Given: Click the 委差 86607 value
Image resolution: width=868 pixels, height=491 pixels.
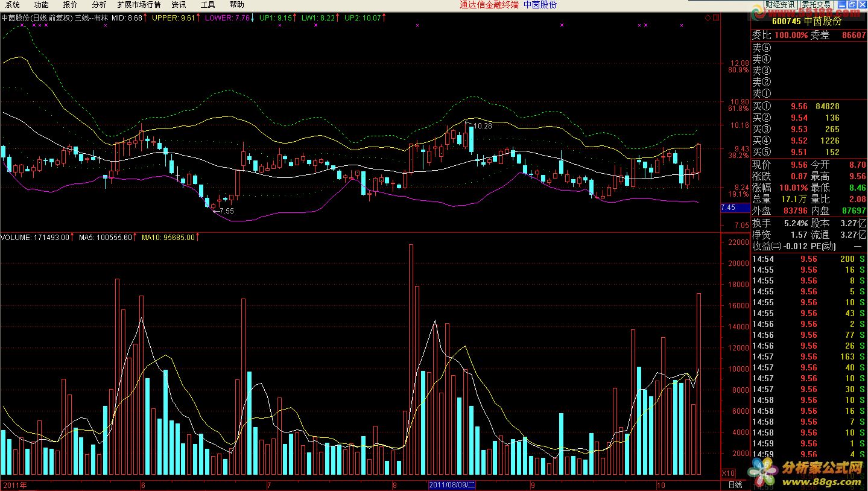Looking at the screenshot, I should (854, 35).
